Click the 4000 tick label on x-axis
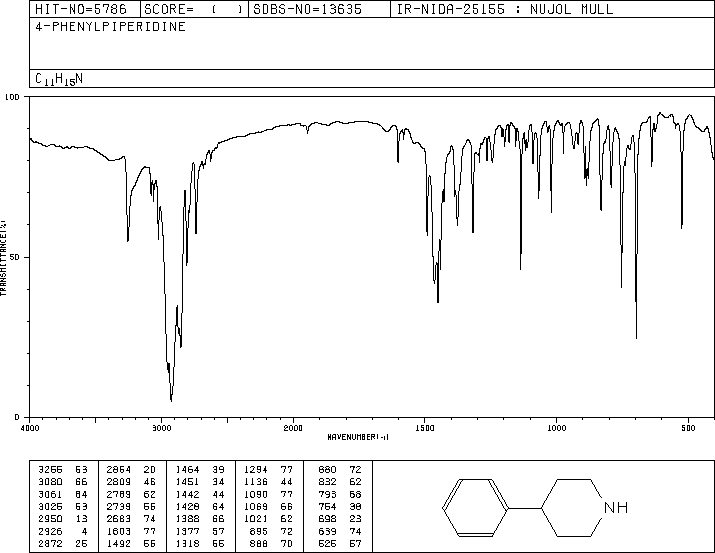 [x=30, y=428]
